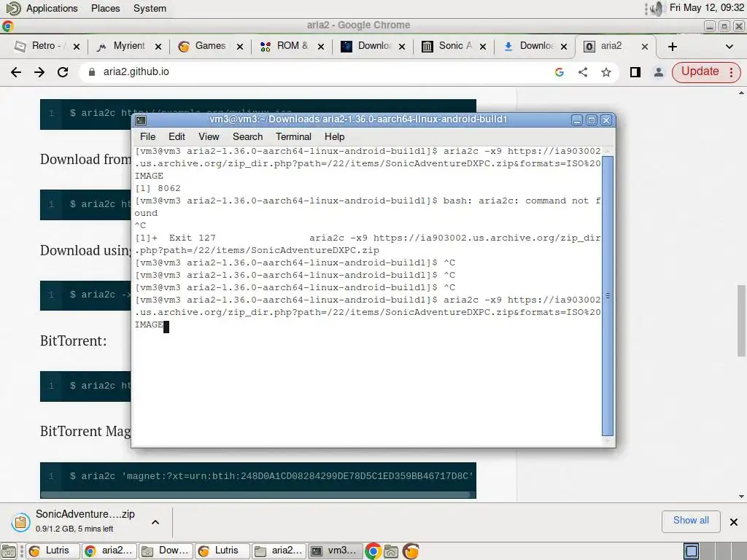Click the magnet code block horizontal scrollbar
Viewport: 747px width, 560px height.
coord(255,495)
